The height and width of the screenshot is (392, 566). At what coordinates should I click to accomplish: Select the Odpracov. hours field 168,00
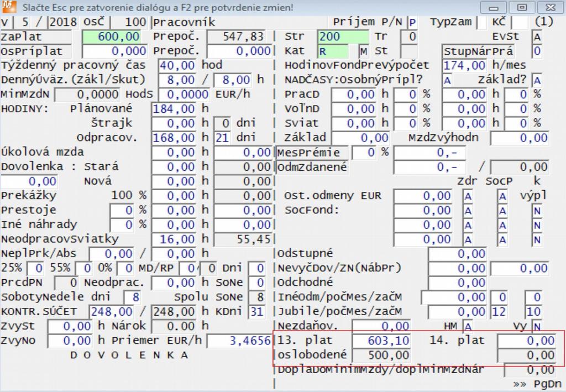pos(174,138)
